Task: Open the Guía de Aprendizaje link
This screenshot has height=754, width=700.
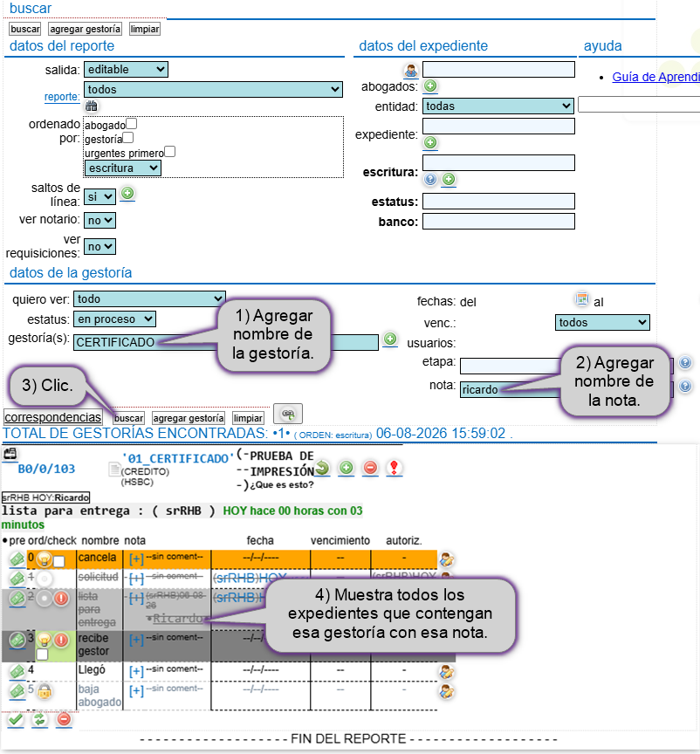Action: (x=655, y=77)
